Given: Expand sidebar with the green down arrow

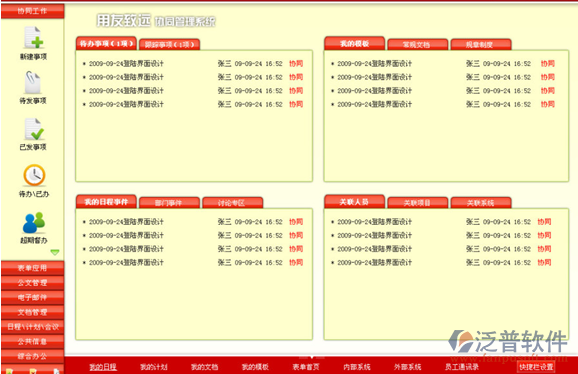Looking at the screenshot, I should point(55,252).
